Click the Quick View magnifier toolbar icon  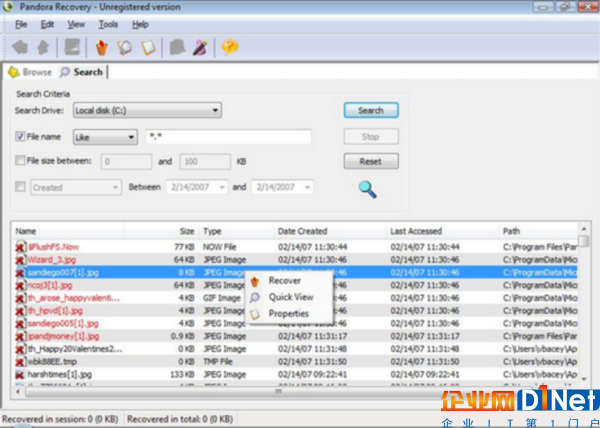[125, 47]
